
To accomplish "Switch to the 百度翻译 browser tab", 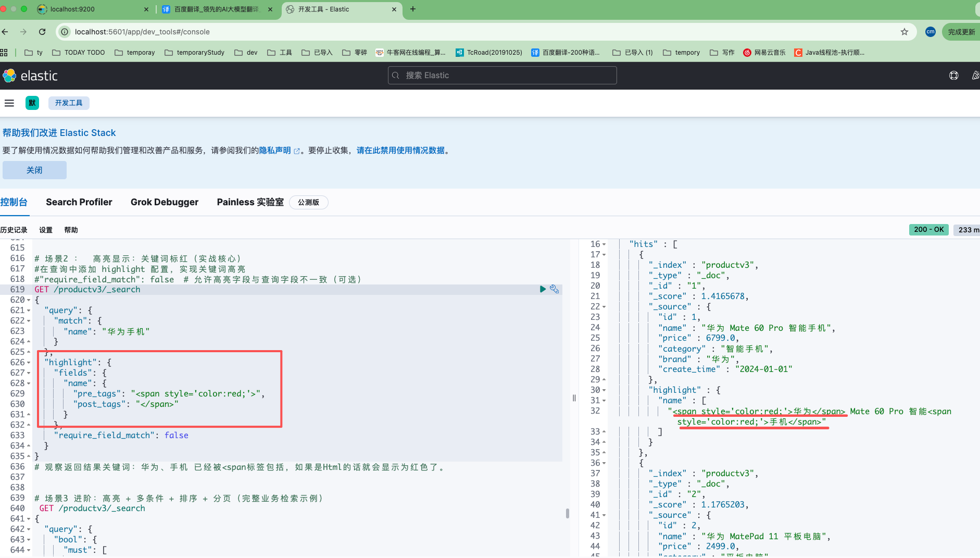I will pyautogui.click(x=217, y=9).
